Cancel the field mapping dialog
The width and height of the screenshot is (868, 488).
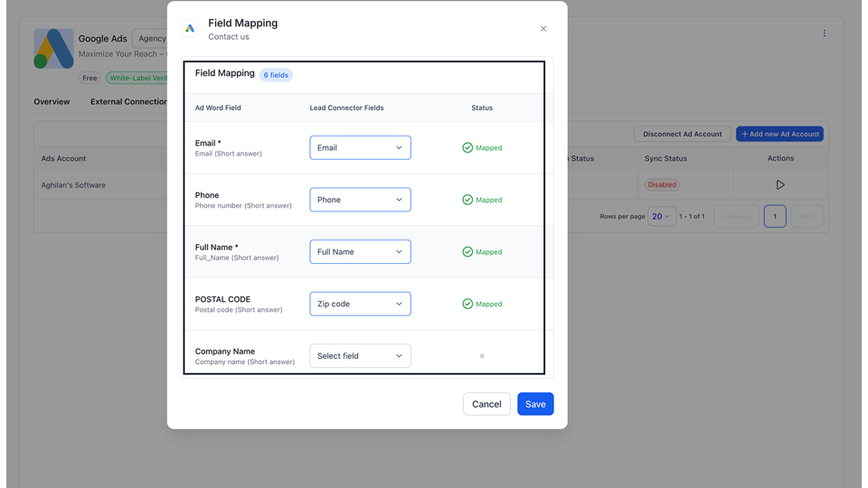486,404
